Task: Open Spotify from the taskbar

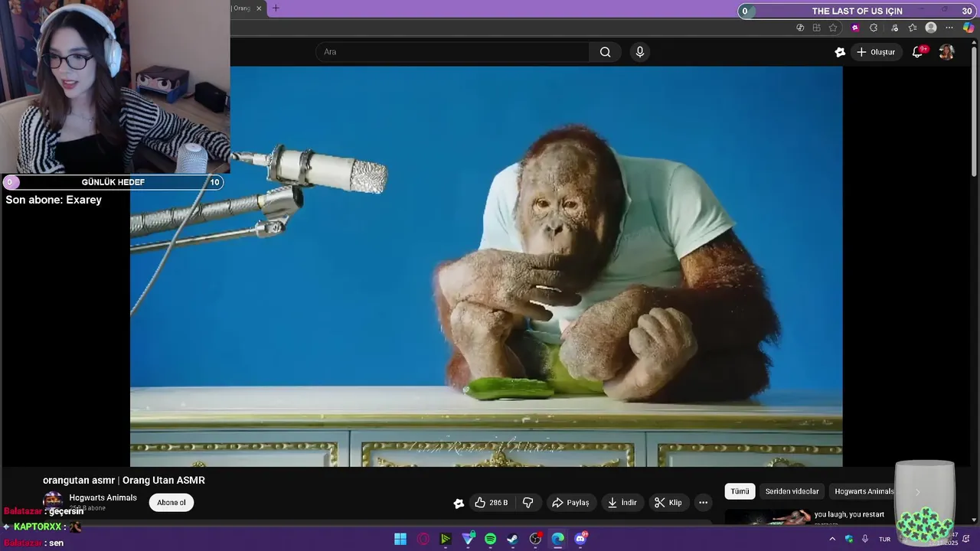Action: point(490,539)
